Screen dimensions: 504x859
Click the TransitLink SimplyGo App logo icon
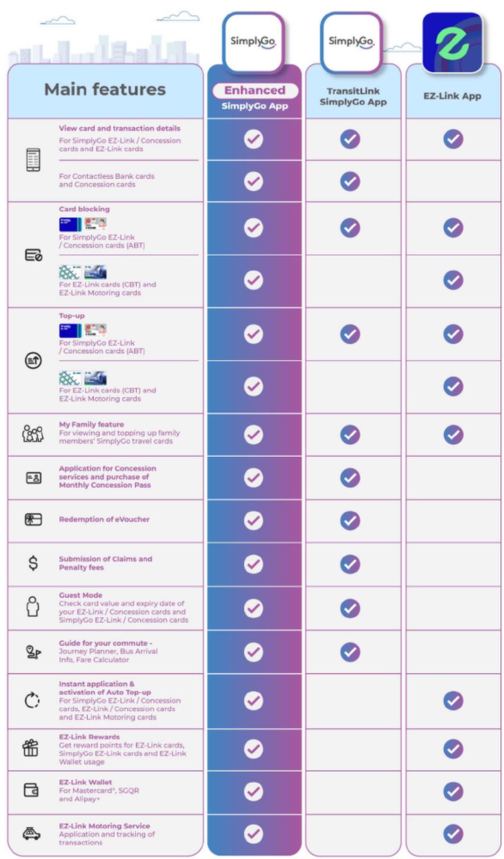(351, 42)
